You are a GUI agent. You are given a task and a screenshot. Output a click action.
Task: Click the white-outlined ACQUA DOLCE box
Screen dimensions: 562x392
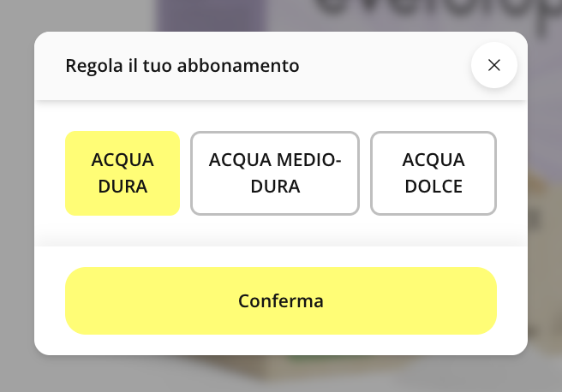tap(433, 173)
